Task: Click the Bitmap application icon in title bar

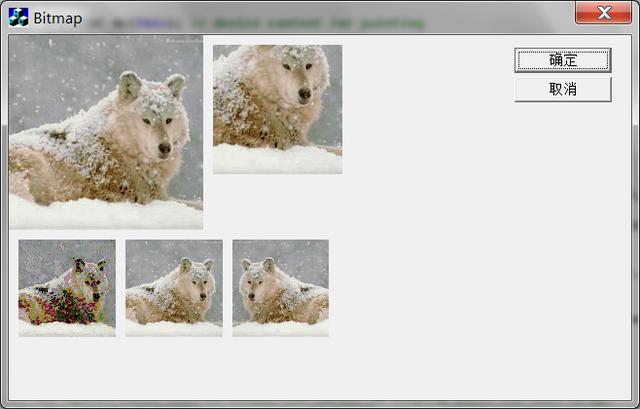Action: [x=18, y=18]
